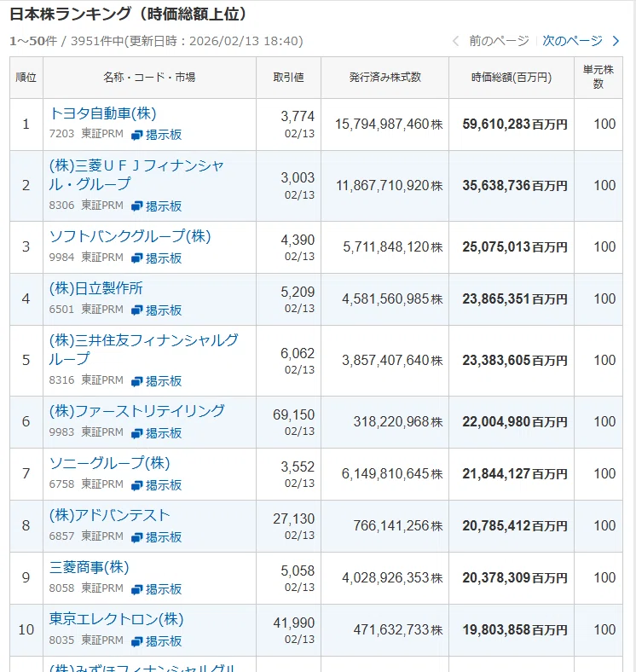Click market cap 35,638,736百万円

(515, 186)
